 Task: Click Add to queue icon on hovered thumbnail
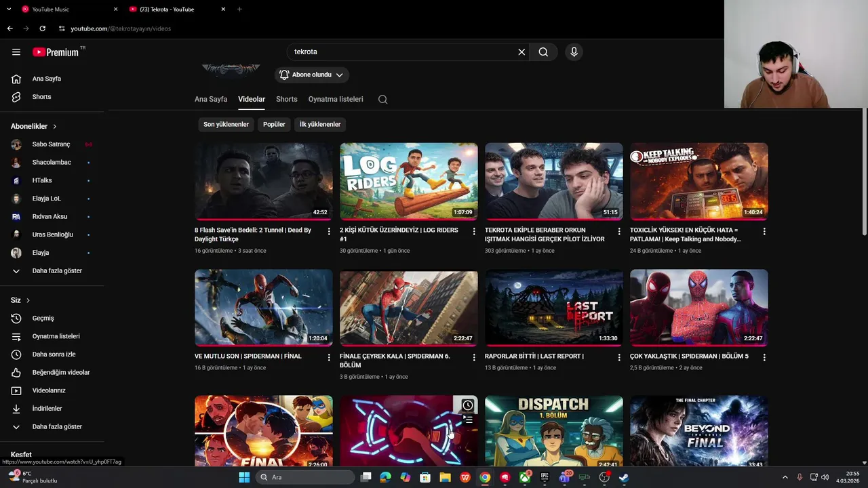point(468,420)
